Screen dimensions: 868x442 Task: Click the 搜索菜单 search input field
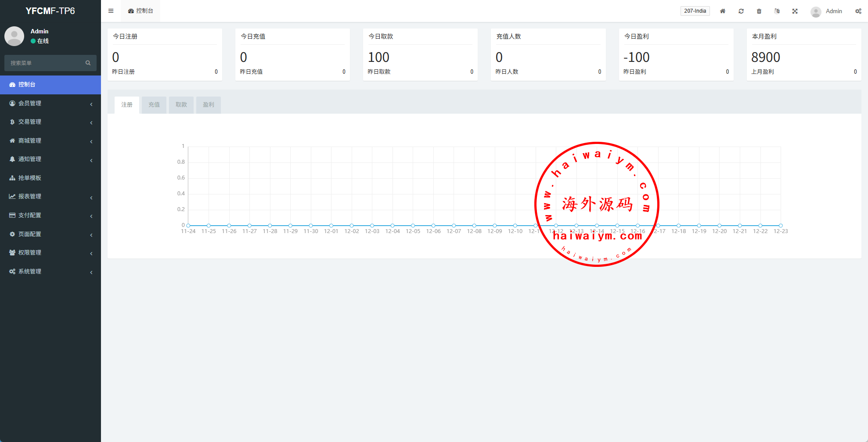pyautogui.click(x=44, y=63)
